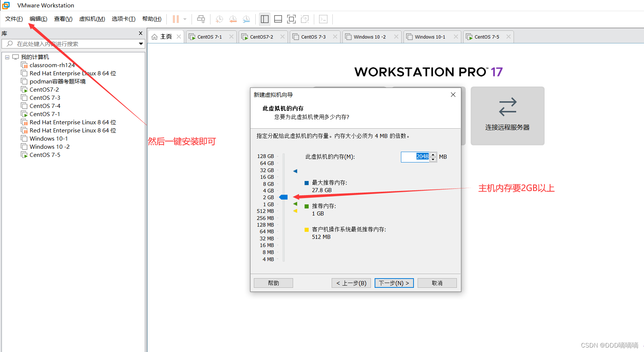Select CentOS 7-1 in the library tree
Screen dimensions: 644x352
tap(45, 114)
